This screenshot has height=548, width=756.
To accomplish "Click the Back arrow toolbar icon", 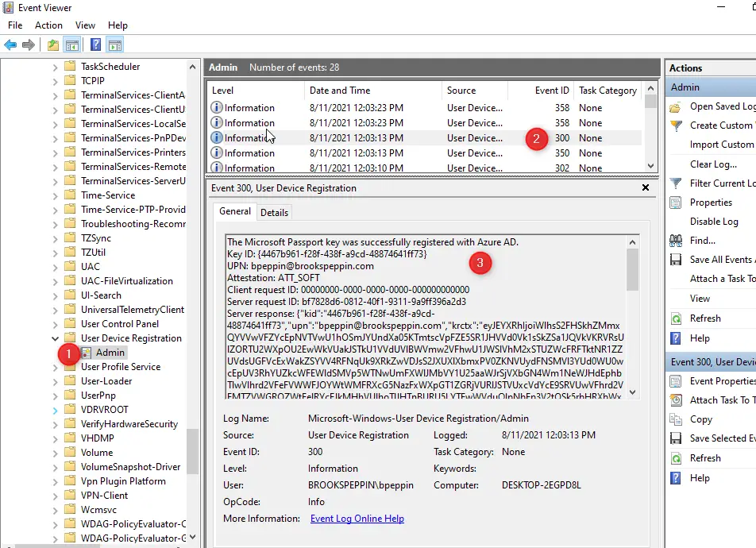I will 10,45.
